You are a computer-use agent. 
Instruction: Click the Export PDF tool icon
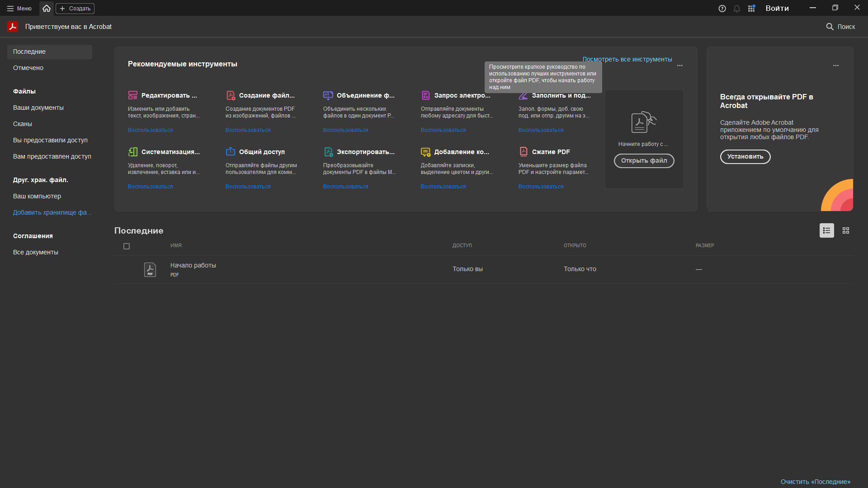pos(328,152)
